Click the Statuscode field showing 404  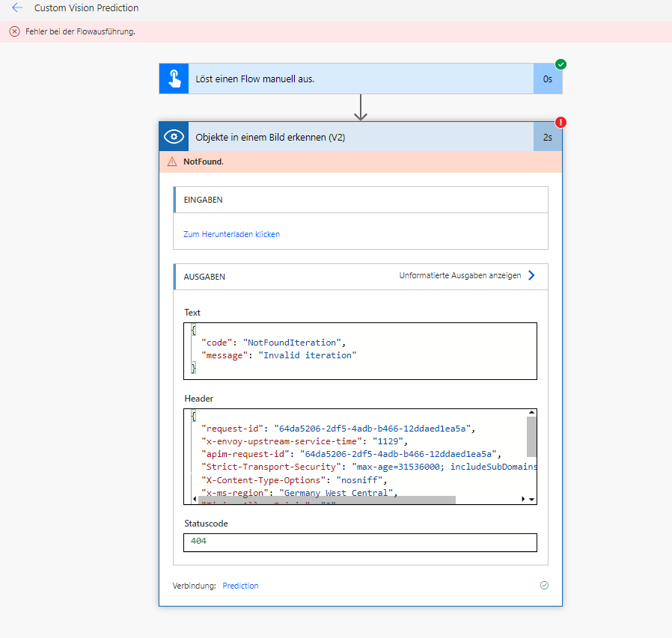click(360, 542)
